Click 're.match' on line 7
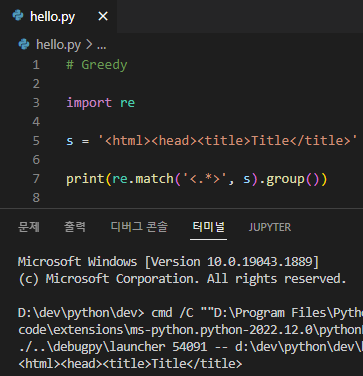Image resolution: width=363 pixels, height=376 pixels. coord(143,179)
